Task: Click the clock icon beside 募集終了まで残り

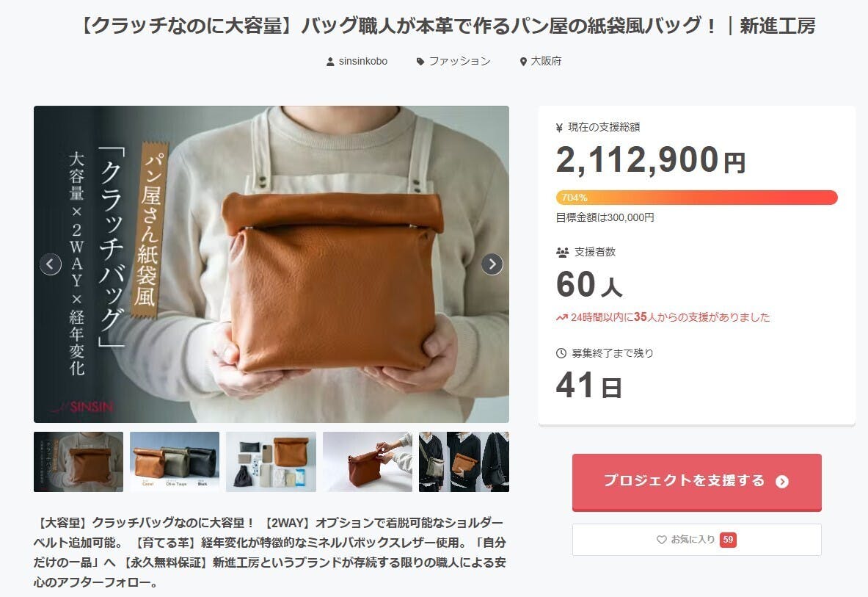Action: click(561, 353)
